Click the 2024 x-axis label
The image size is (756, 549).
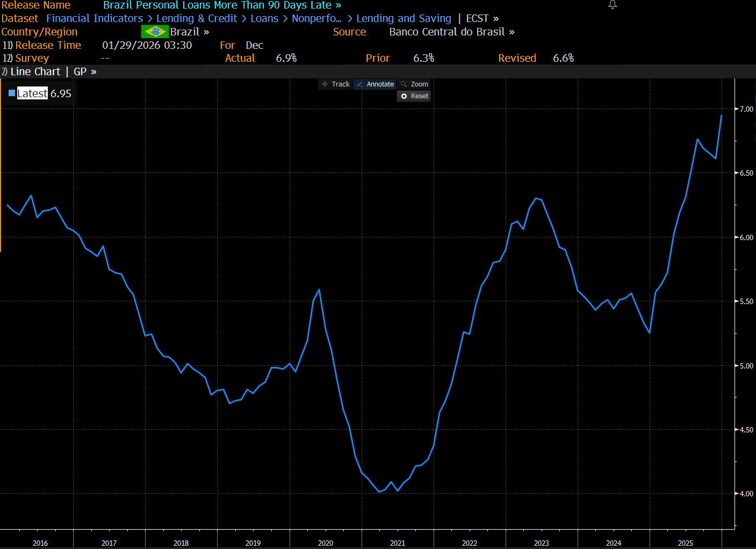(x=614, y=543)
